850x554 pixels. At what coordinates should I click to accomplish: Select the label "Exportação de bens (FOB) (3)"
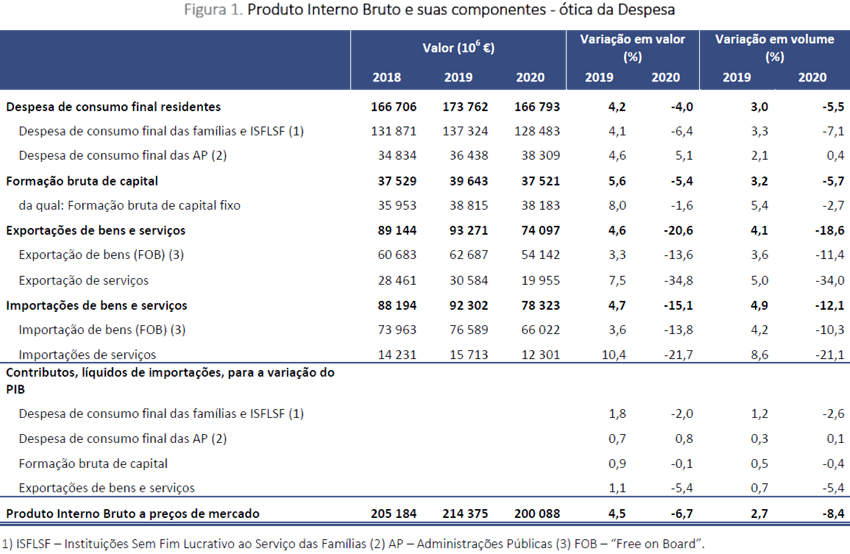[101, 255]
